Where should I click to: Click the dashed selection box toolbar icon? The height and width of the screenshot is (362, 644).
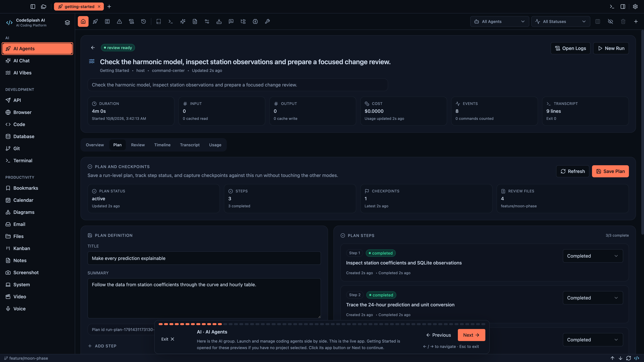click(x=158, y=21)
